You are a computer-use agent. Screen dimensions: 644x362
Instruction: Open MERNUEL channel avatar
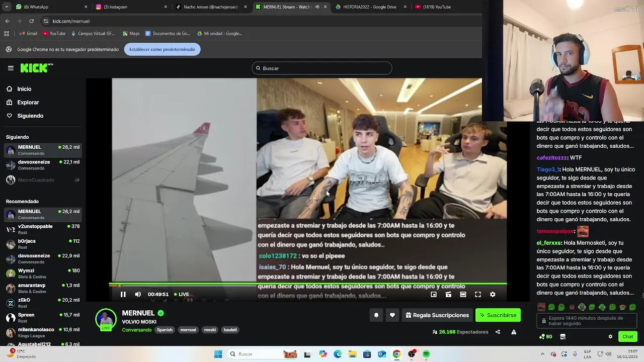coord(106,320)
